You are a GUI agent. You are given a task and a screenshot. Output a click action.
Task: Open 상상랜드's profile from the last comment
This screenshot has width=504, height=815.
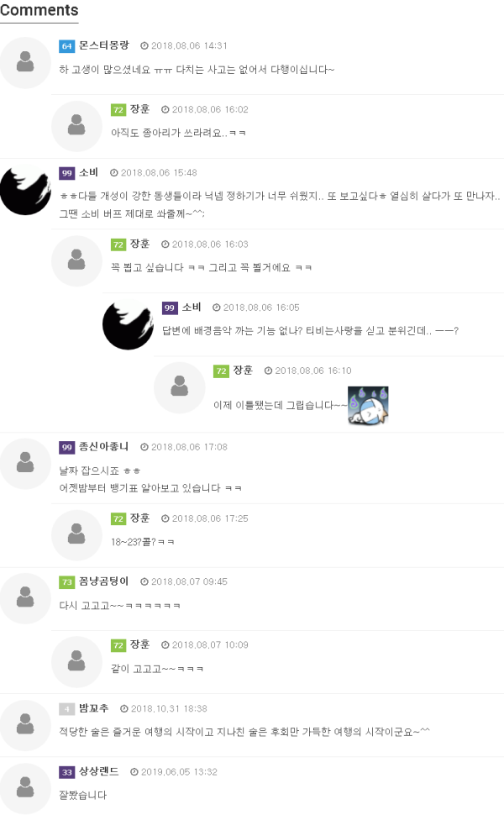click(99, 772)
